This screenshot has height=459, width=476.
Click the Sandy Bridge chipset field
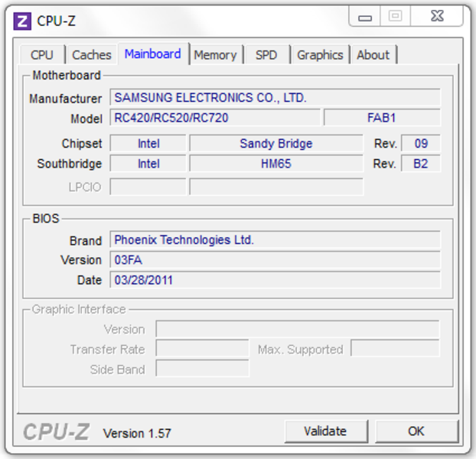pos(276,144)
